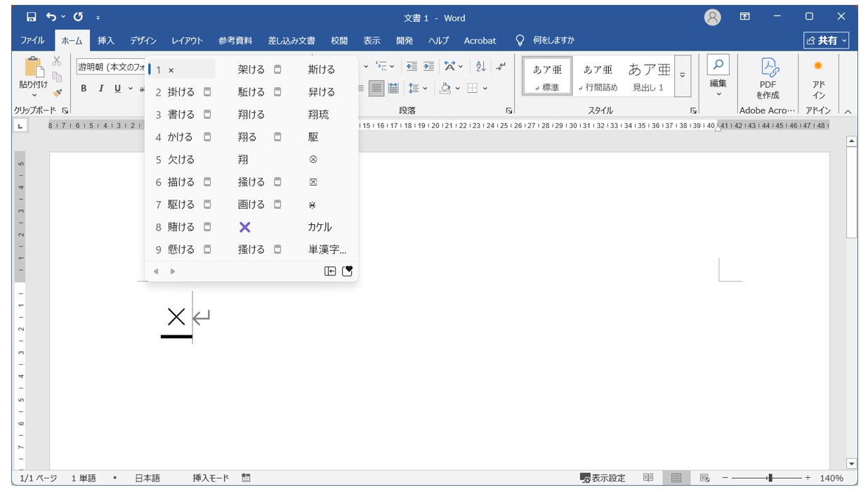Viewport: 868px width, 492px height.
Task: Click the distributed alignment icon
Action: pyautogui.click(x=393, y=89)
